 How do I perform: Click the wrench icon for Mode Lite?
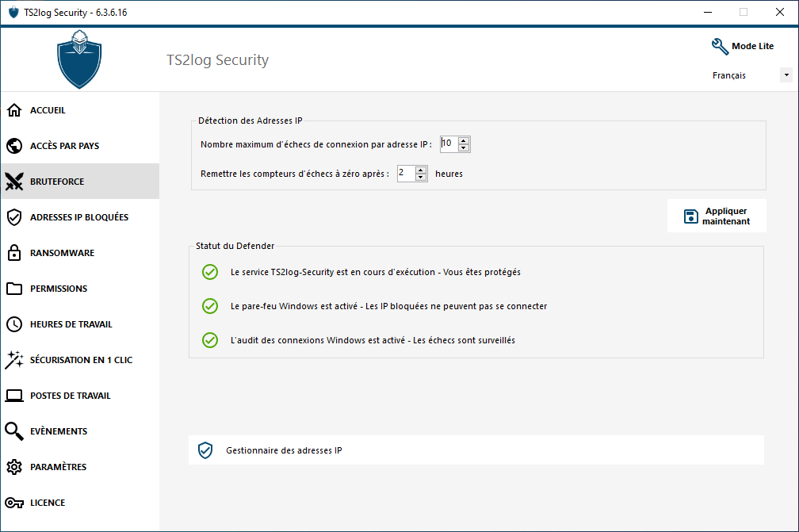(720, 46)
